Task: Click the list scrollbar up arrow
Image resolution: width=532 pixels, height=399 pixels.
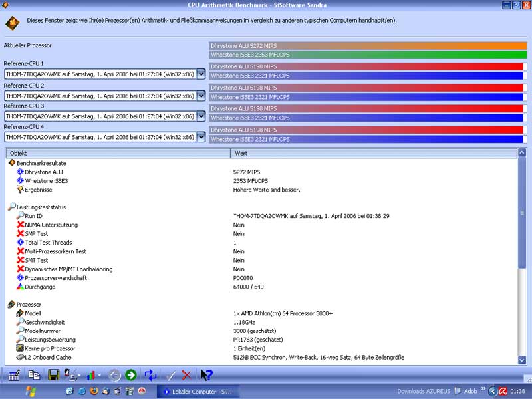Action: [x=522, y=153]
